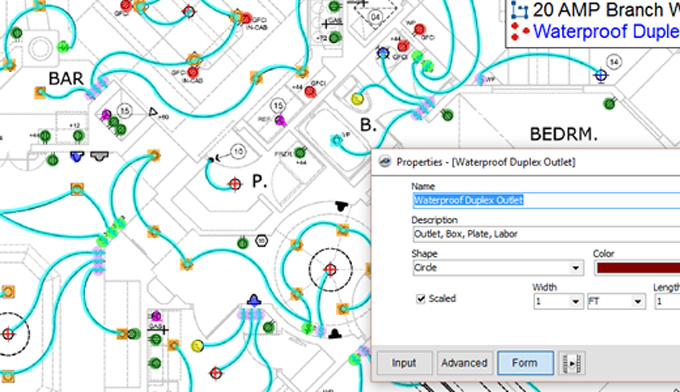This screenshot has width=680, height=392.
Task: Select the blue crosshair outlet beside tag 14
Action: [x=600, y=75]
